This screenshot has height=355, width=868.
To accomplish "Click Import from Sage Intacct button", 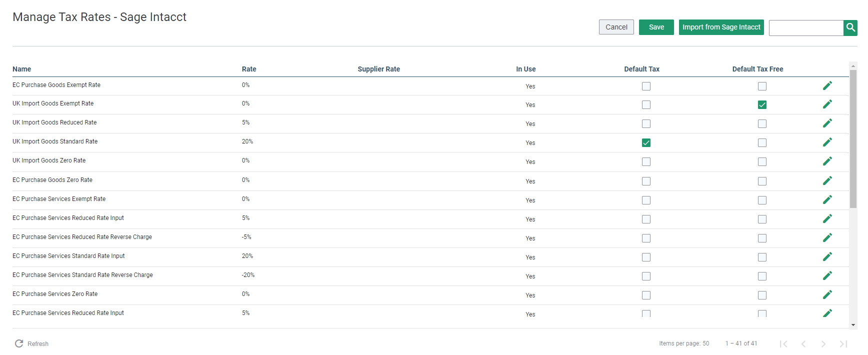I will tap(721, 27).
